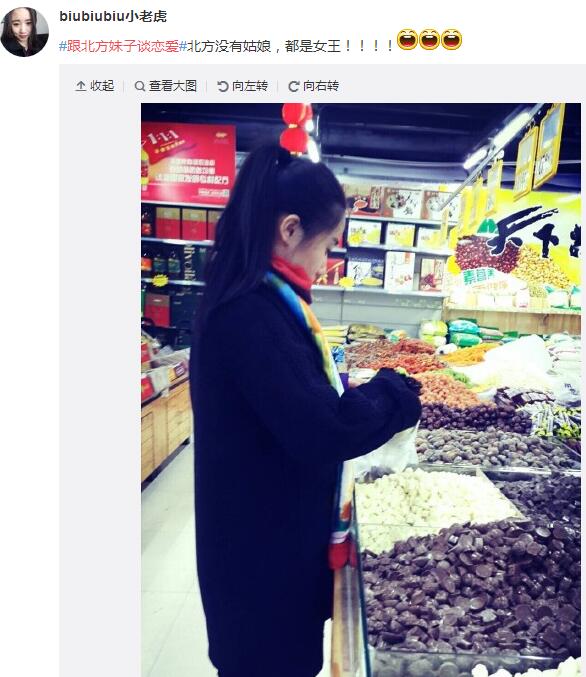Click the second laughing emoji in post

[x=429, y=40]
